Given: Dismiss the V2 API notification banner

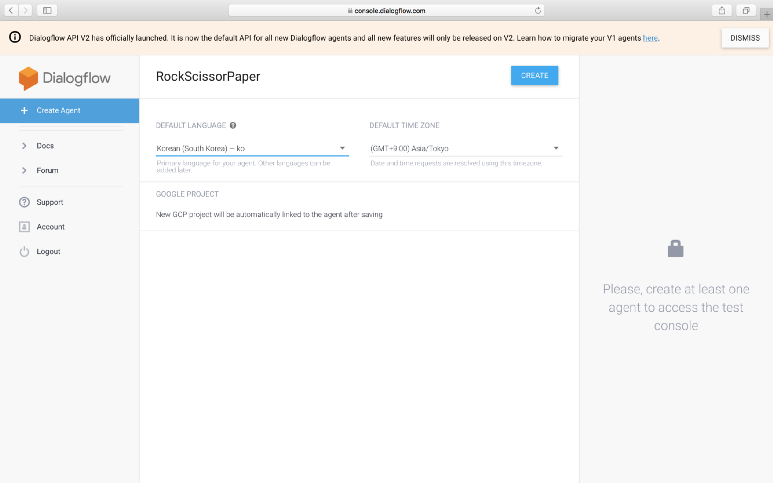Looking at the screenshot, I should click(x=744, y=37).
